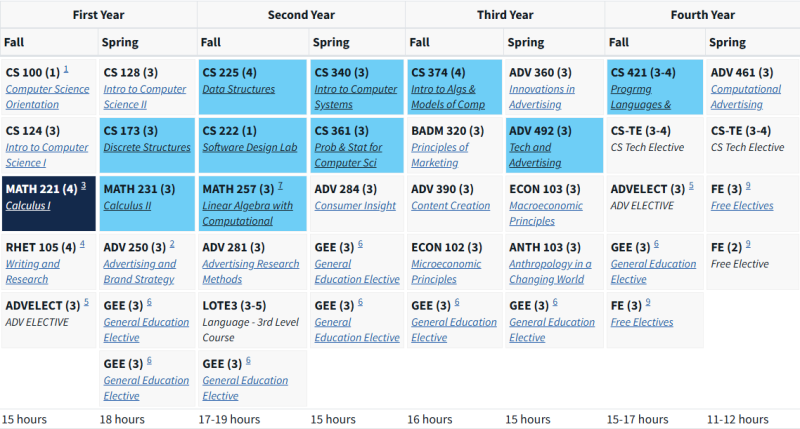Click footnote 1 next to CS 100
Image resolution: width=800 pixels, height=429 pixels.
tap(66, 69)
